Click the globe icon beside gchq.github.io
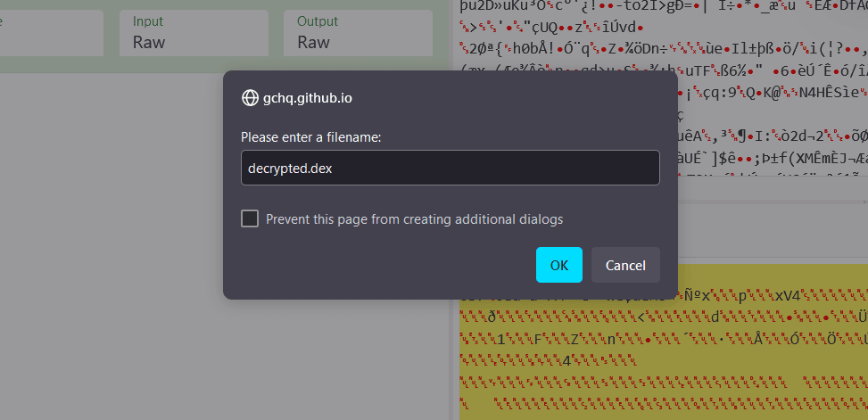This screenshot has height=420, width=868. (250, 98)
